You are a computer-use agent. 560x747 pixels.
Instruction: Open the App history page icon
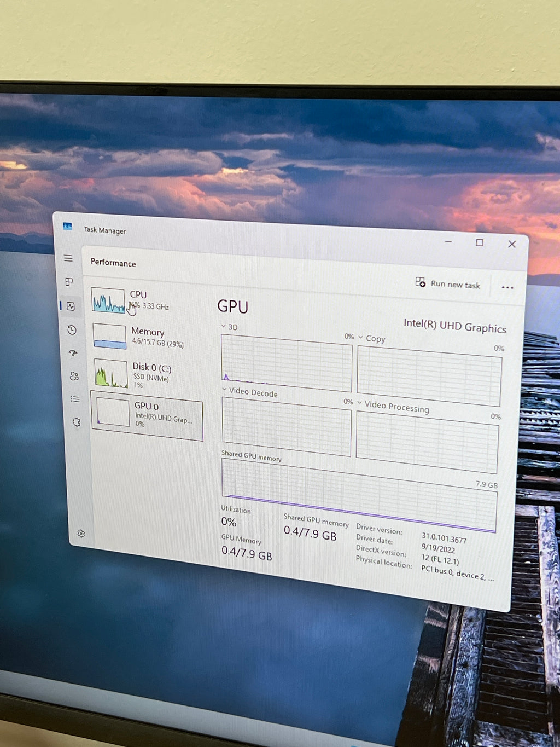(x=72, y=329)
